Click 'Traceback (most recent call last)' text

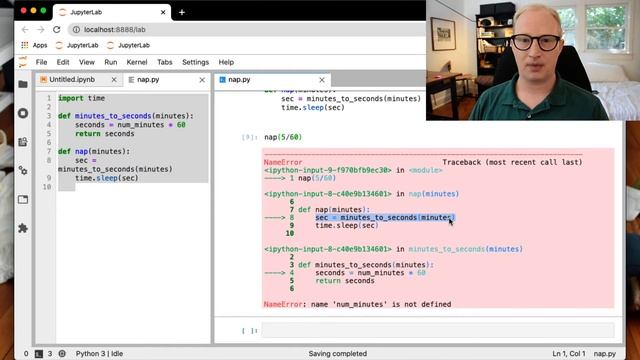pos(512,162)
